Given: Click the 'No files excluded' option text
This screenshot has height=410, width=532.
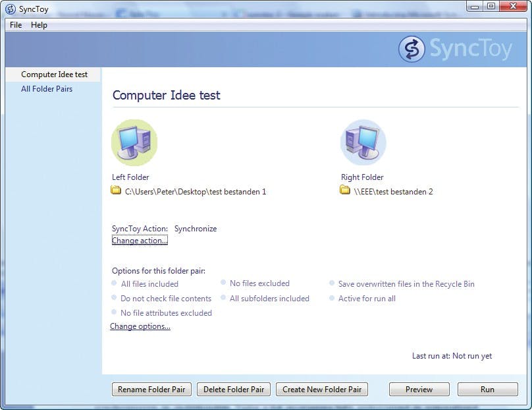Looking at the screenshot, I should (x=259, y=283).
